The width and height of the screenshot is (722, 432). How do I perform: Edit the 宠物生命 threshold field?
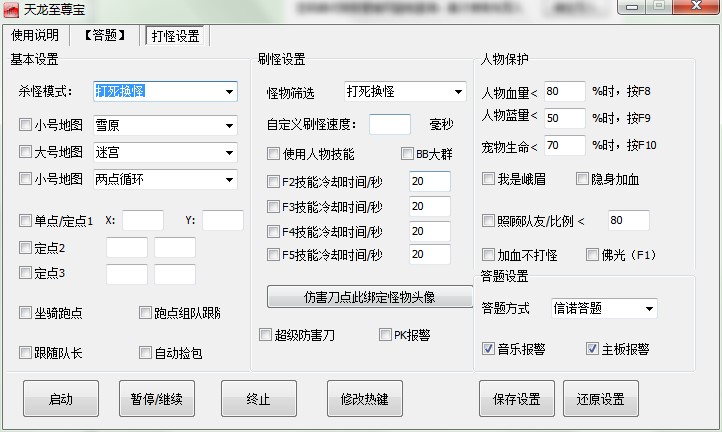(565, 146)
